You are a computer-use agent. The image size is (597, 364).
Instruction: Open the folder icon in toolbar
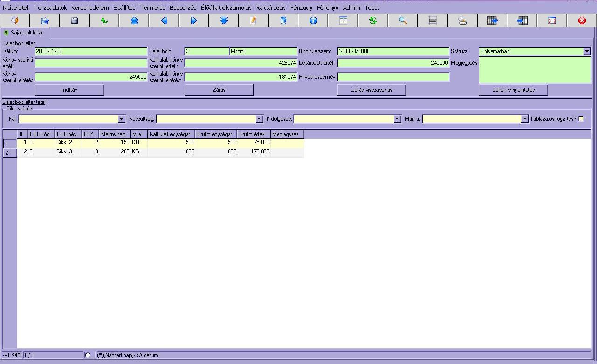[45, 21]
